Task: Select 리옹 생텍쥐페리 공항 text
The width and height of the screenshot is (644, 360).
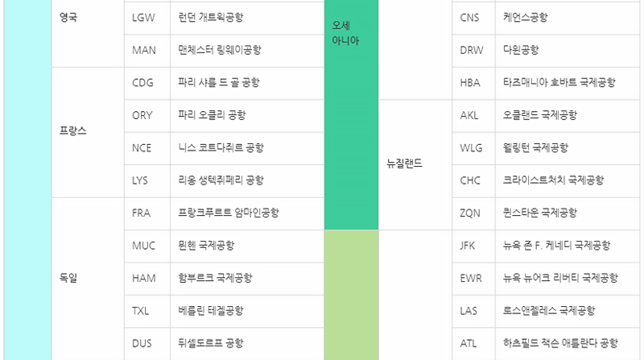Action: pos(221,180)
